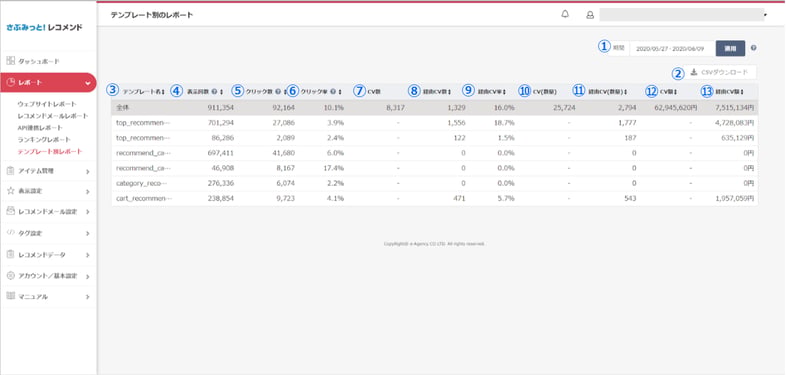
Task: Open the マニュアル sidebar menu
Action: pos(48,297)
